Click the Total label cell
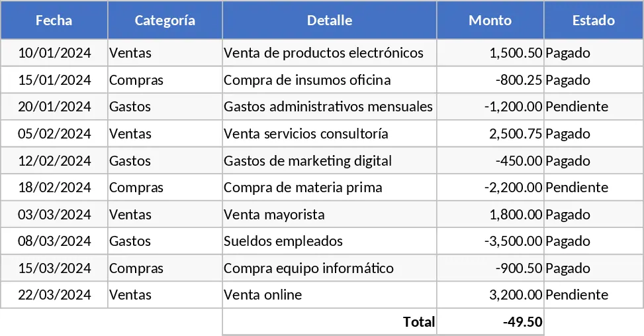 (x=330, y=321)
